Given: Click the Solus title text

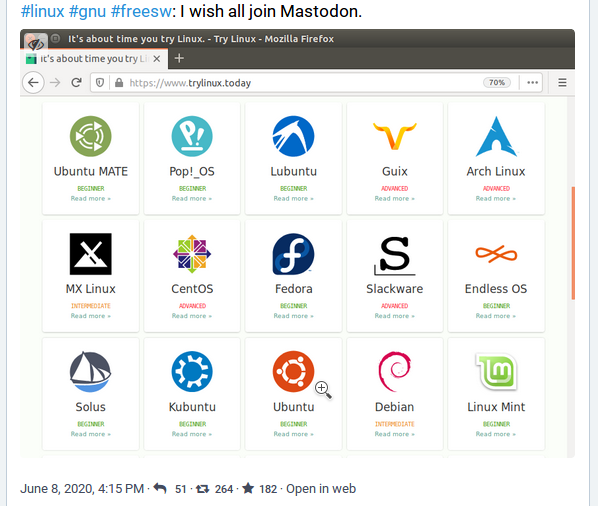Looking at the screenshot, I should [90, 407].
